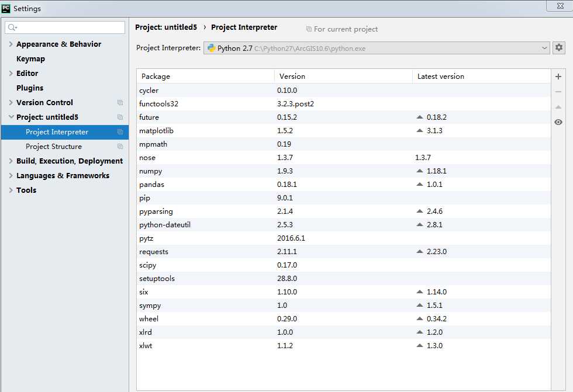Click the upgrade arrow for xlwt 1.3.0
This screenshot has height=392, width=573.
tap(420, 346)
